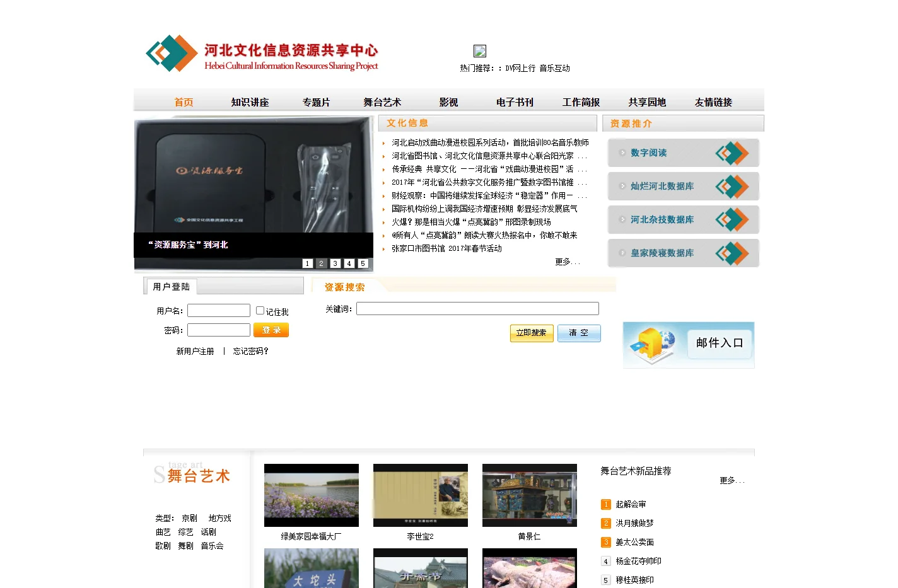Tick the 记住我 checkbox
This screenshot has height=588, width=898.
[x=260, y=311]
